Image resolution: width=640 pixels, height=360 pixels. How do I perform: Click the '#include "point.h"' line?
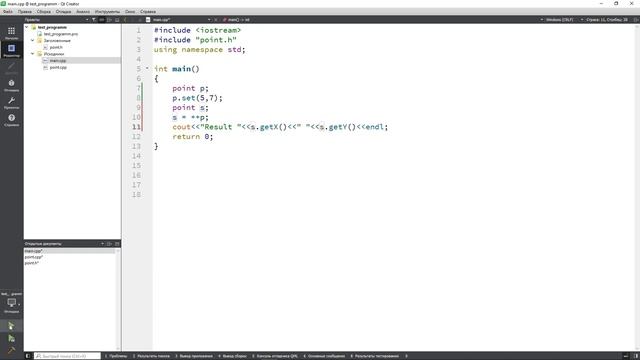(x=195, y=40)
